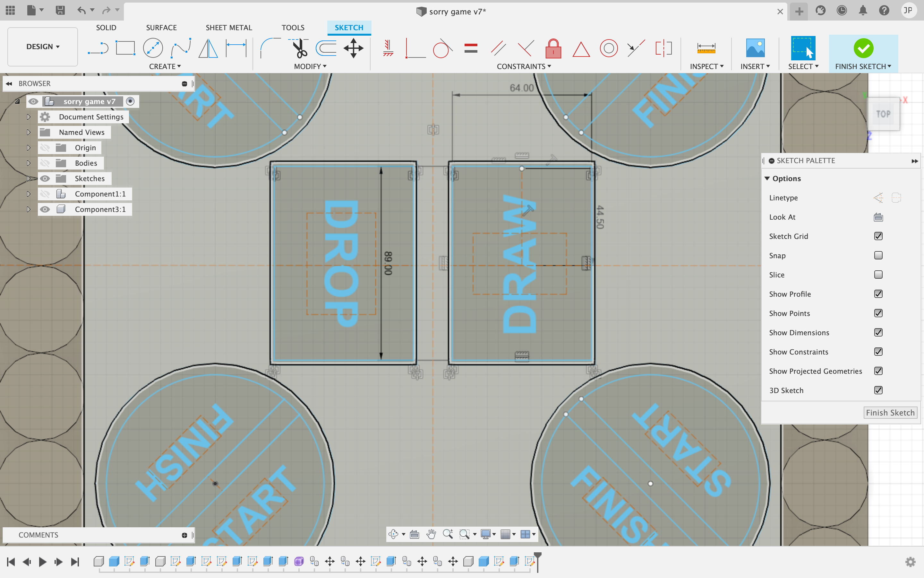Select the SKETCH tab
924x578 pixels.
349,28
